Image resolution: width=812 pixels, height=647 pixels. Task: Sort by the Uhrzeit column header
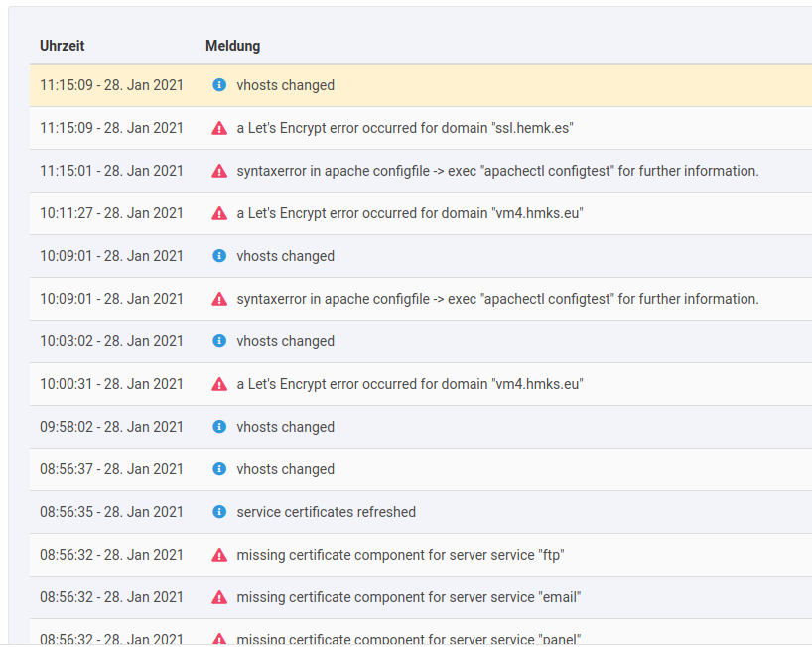(63, 46)
